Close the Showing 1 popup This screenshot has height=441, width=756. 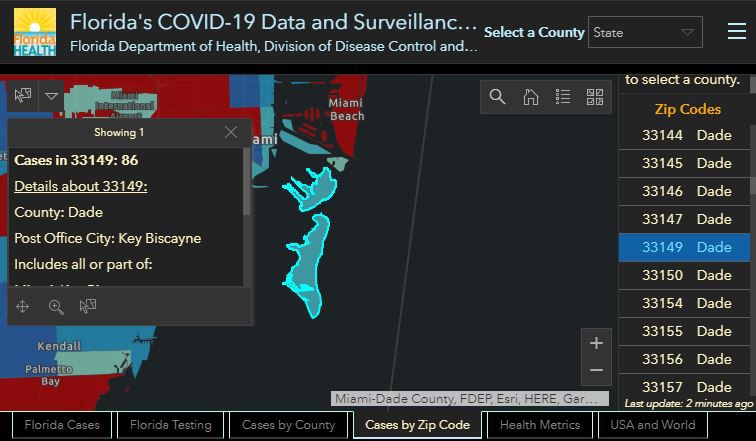tap(231, 132)
